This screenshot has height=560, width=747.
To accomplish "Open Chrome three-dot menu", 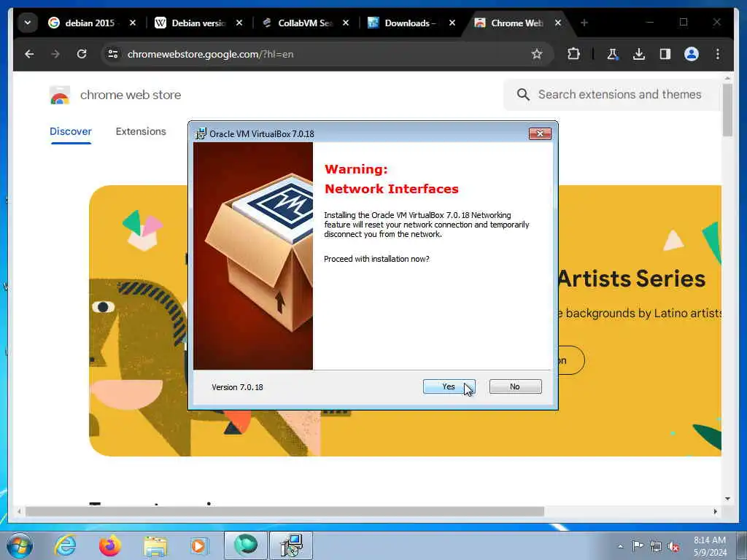I will [x=718, y=54].
